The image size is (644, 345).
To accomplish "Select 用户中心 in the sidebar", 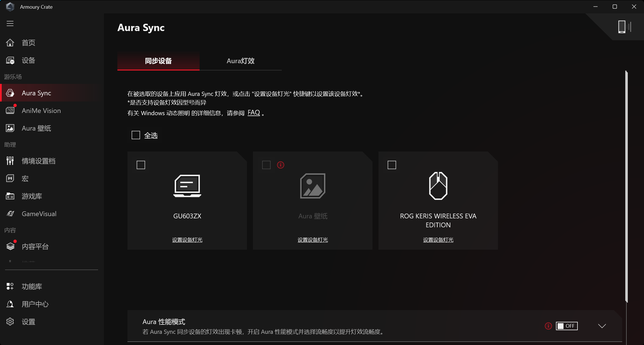I will (35, 304).
